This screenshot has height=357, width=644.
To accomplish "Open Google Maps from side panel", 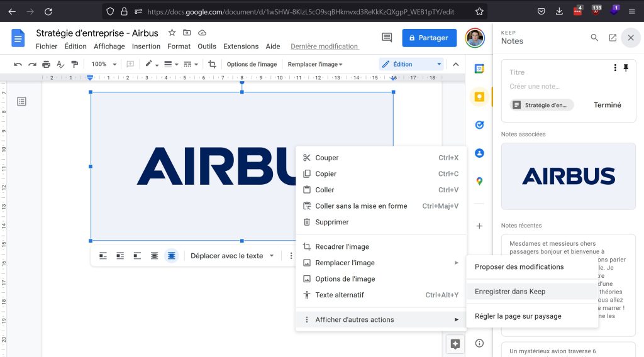I will pyautogui.click(x=479, y=181).
